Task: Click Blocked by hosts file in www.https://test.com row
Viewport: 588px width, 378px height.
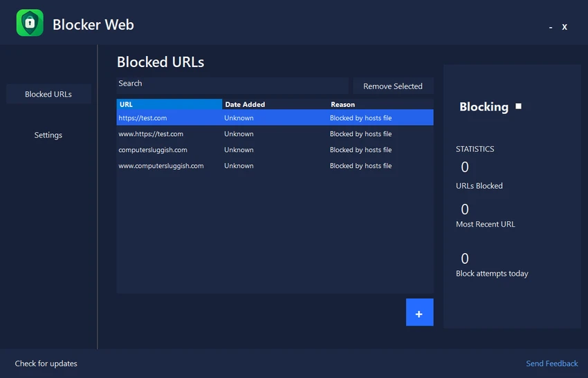Action: [360, 134]
